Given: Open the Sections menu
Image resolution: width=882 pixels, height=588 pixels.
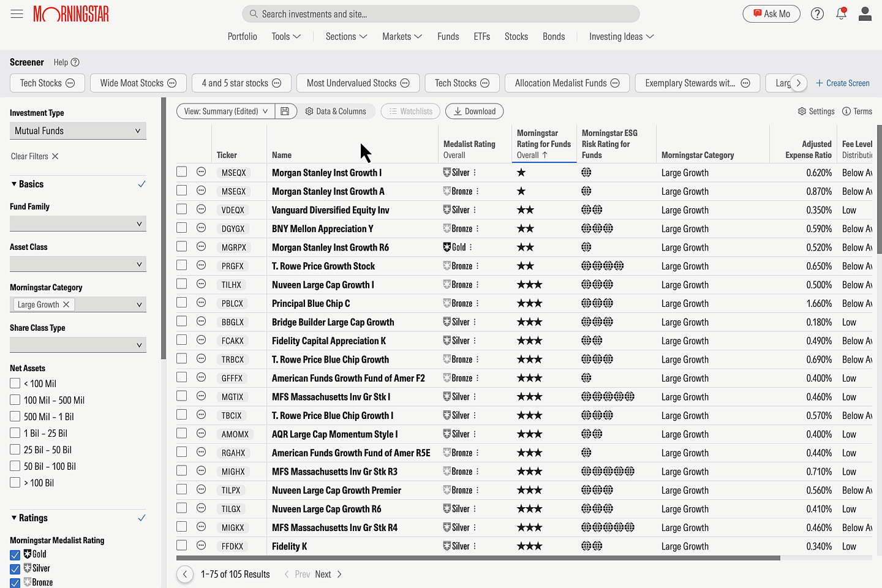Looking at the screenshot, I should (346, 36).
